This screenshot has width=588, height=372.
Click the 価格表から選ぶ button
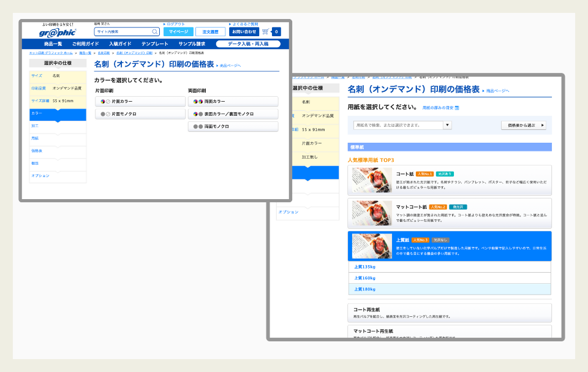524,124
